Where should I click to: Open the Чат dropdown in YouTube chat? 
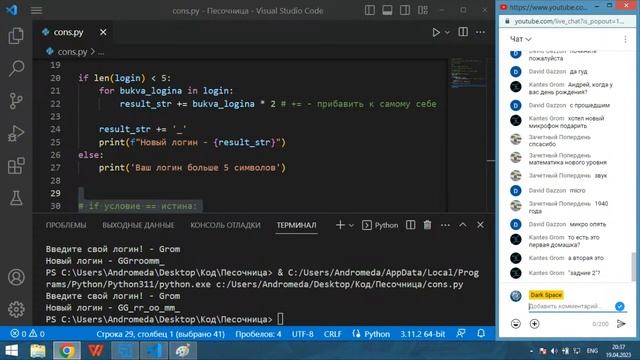click(x=520, y=39)
